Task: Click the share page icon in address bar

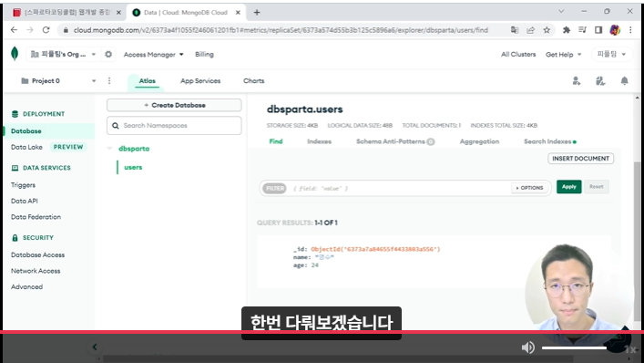Action: tap(531, 30)
